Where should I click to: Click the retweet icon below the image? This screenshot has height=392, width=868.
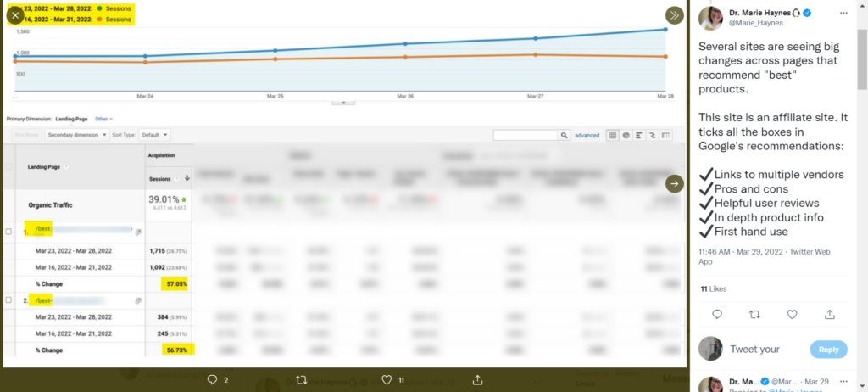pos(302,380)
